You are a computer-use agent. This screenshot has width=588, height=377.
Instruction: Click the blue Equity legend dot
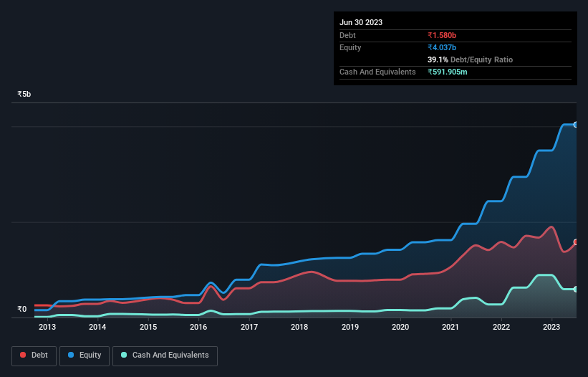71,355
